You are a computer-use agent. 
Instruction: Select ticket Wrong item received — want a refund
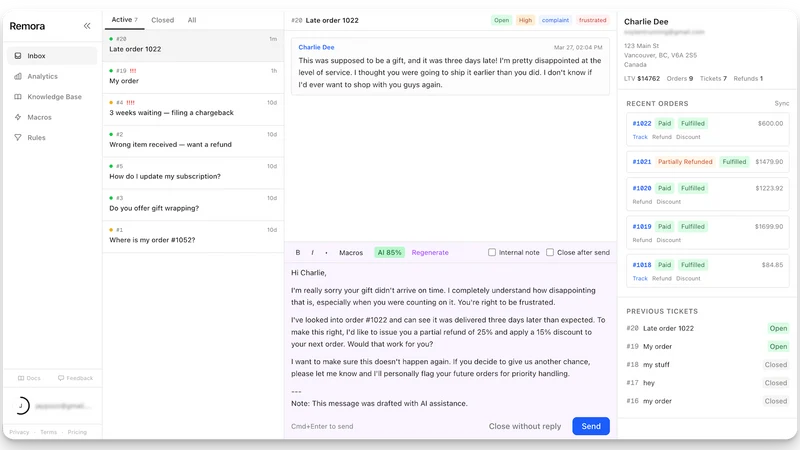tap(193, 139)
